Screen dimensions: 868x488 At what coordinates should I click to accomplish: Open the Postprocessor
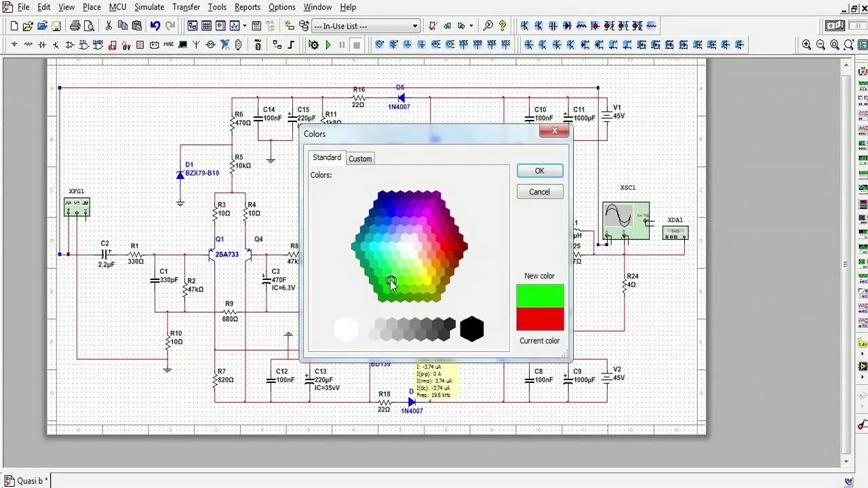256,26
